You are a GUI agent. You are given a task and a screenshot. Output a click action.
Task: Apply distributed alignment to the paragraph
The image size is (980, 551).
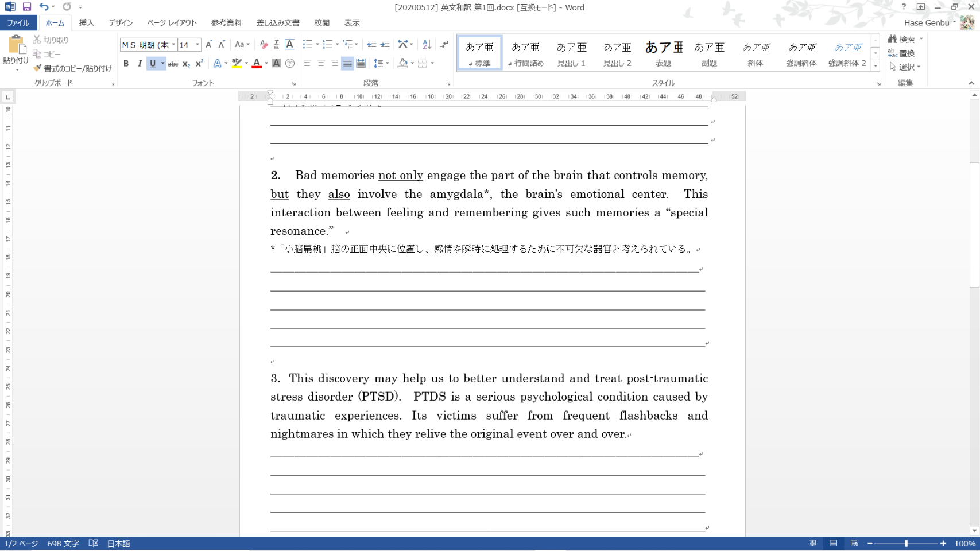(361, 63)
